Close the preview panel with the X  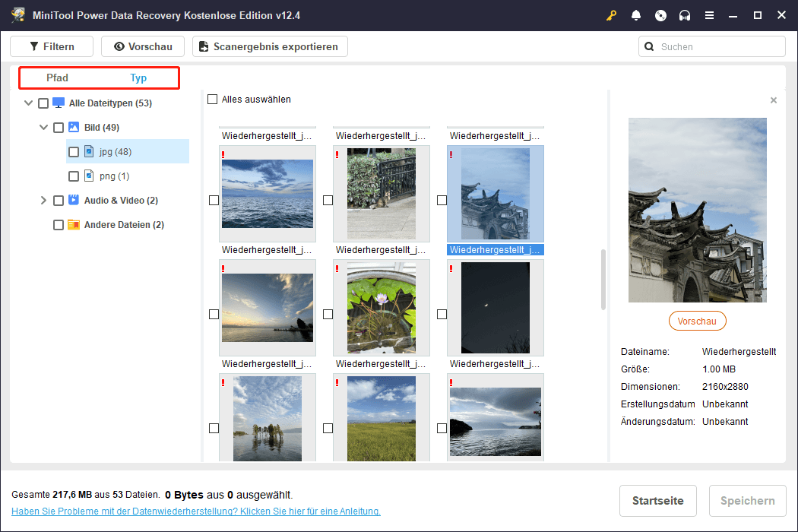[x=774, y=100]
